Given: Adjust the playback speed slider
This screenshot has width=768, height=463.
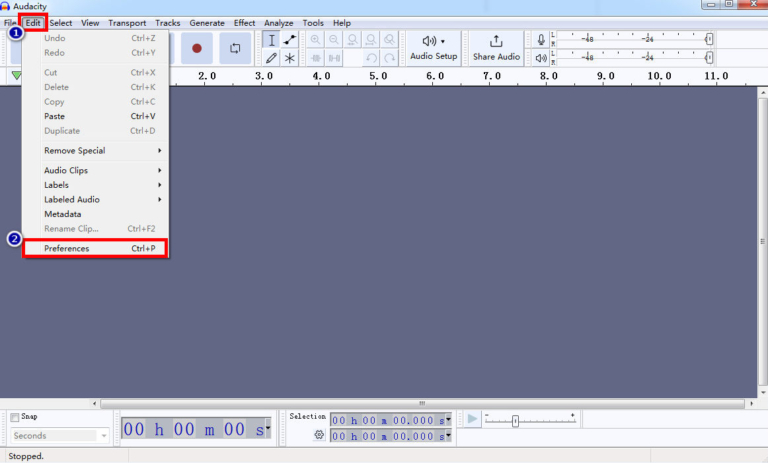Looking at the screenshot, I should click(515, 421).
